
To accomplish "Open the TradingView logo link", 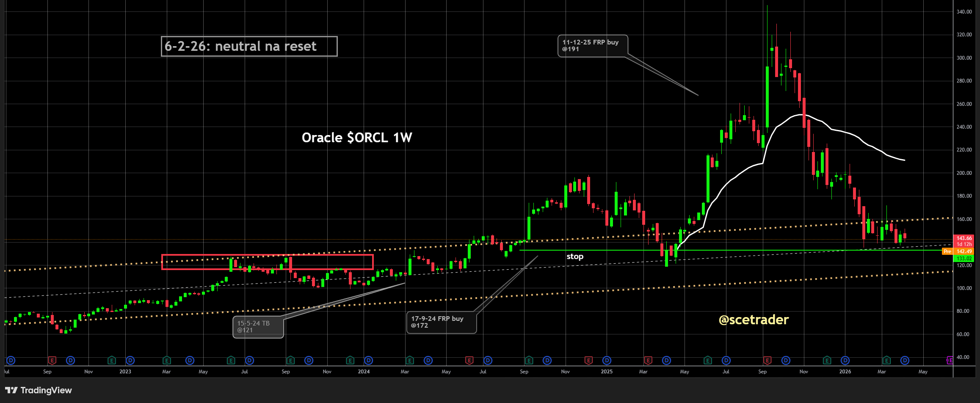I will coord(39,390).
